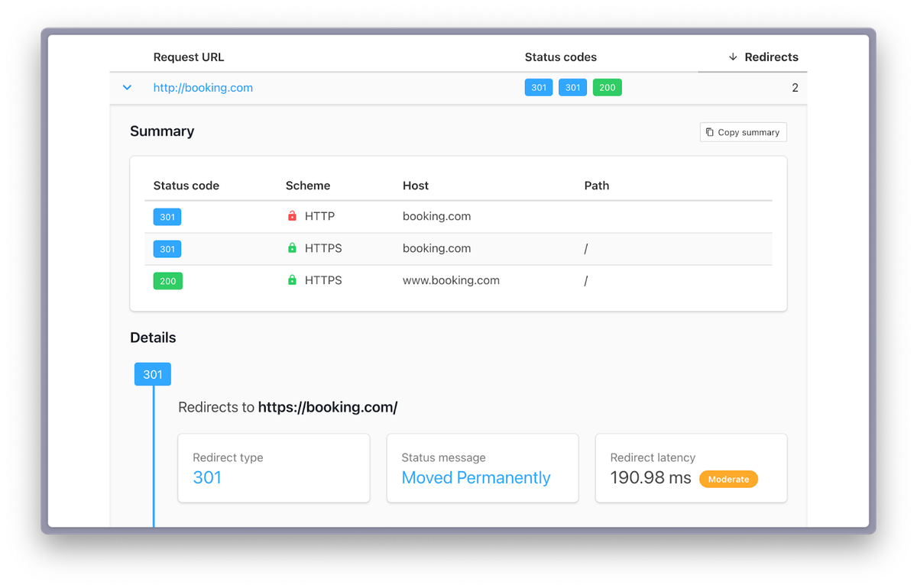
Task: Click the path slash in HTTPS booking.com row
Action: (x=586, y=249)
